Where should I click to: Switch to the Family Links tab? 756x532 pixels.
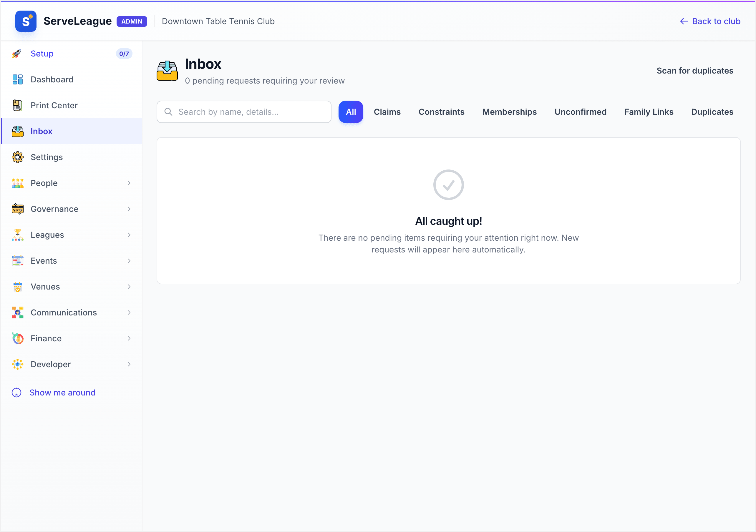point(649,112)
